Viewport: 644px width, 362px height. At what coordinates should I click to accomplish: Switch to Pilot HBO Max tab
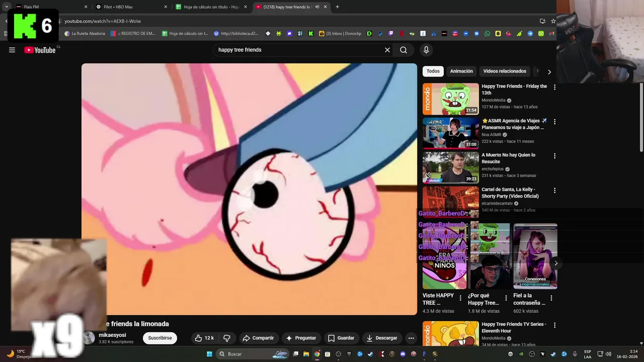coord(131,7)
